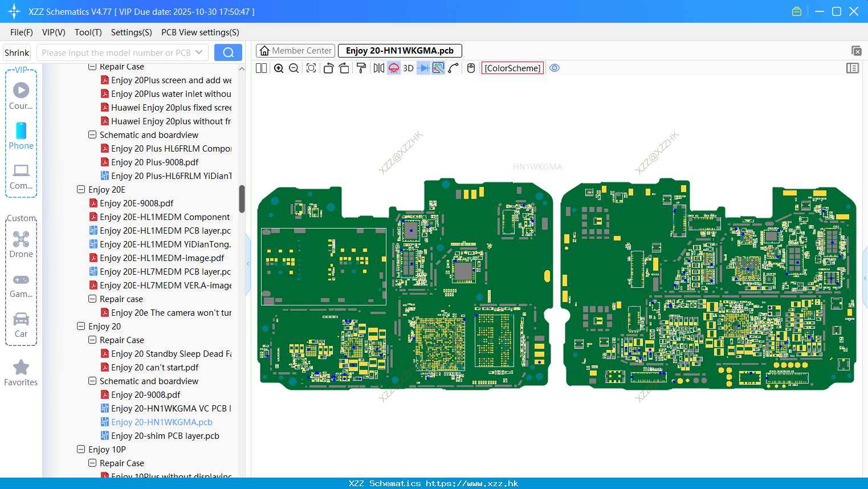Fit the board to the screen
Screen dimensions: 868x489
[311, 68]
